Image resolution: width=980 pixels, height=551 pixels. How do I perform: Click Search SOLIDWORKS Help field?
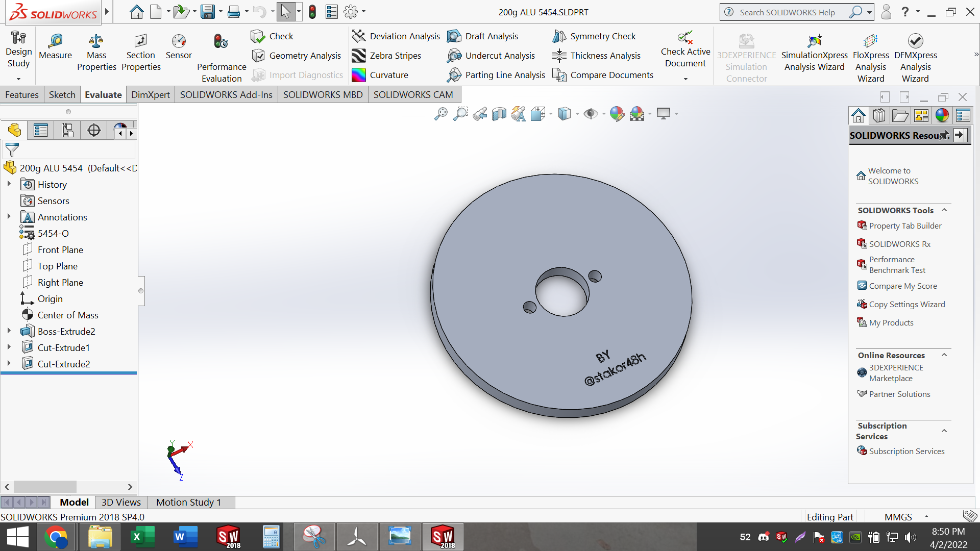coord(788,12)
